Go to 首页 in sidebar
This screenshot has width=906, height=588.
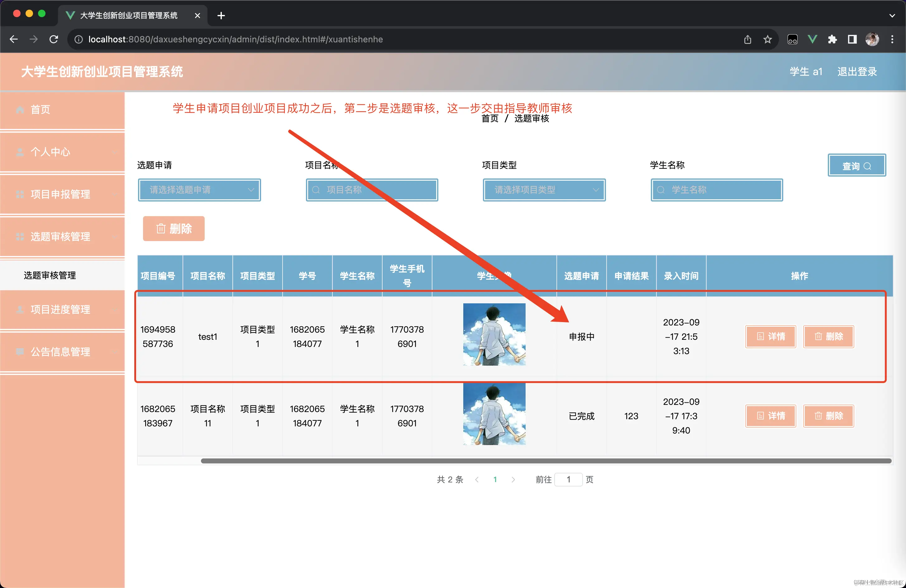coord(40,110)
